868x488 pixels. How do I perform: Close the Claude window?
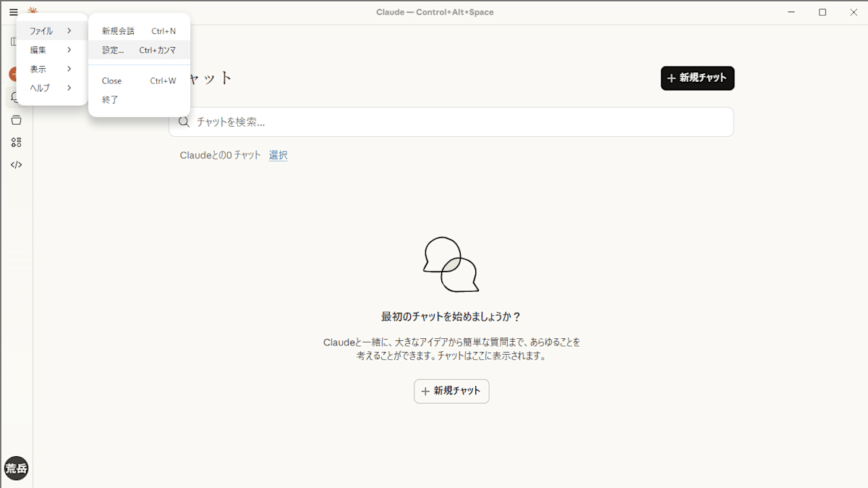(x=854, y=12)
